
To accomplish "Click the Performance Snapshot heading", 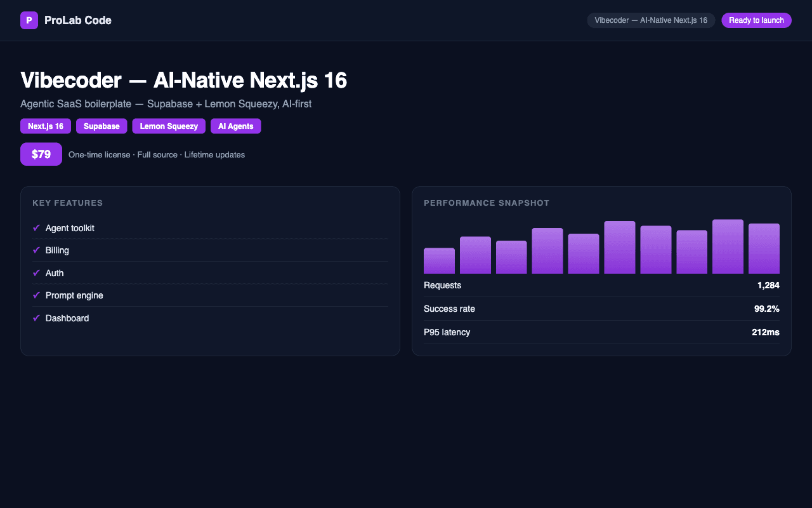I will pyautogui.click(x=487, y=203).
